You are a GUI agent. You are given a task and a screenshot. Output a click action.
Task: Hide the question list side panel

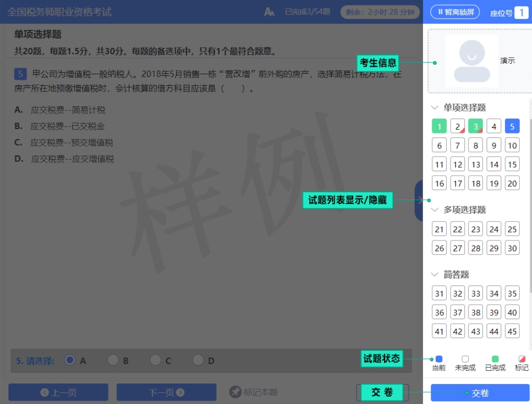point(419,201)
